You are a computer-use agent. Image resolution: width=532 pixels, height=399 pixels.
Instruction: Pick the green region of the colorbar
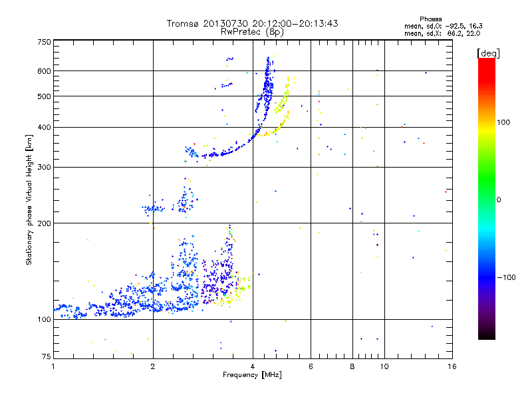point(487,180)
